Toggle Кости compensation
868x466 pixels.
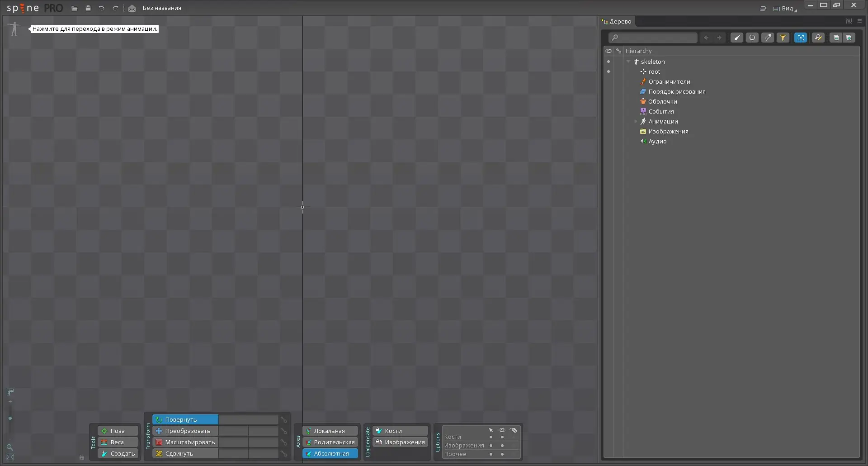click(x=401, y=431)
